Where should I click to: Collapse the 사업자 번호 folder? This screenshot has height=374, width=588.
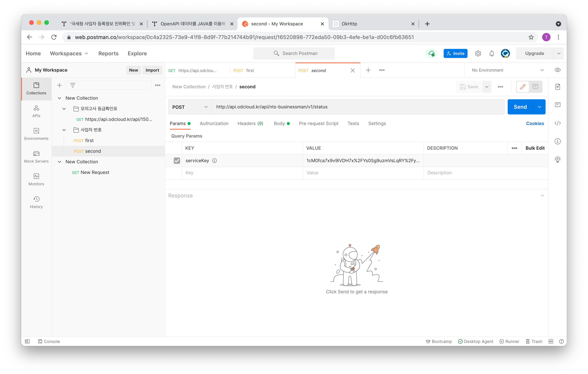click(64, 130)
